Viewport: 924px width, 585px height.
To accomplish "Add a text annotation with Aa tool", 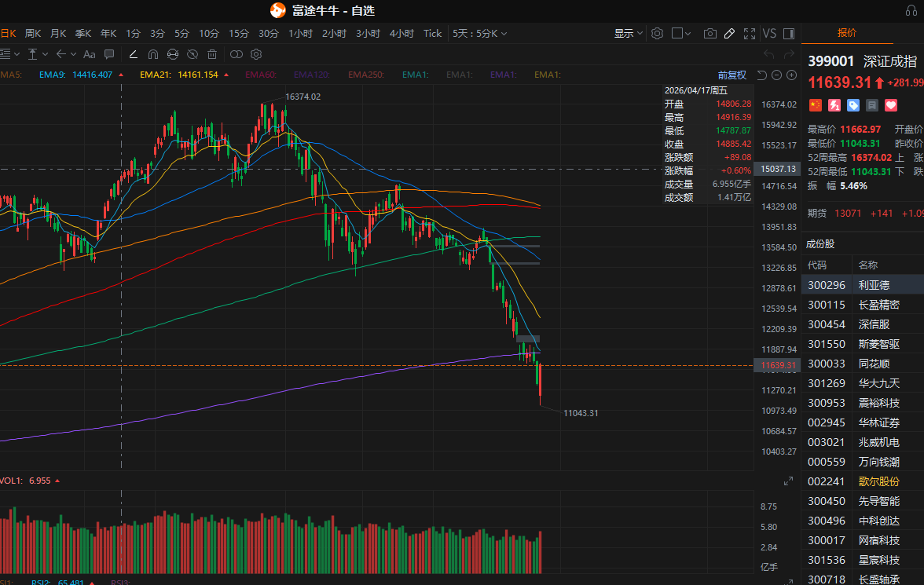I will pos(90,54).
